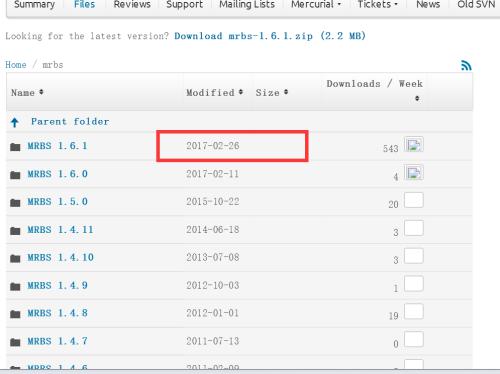This screenshot has width=500, height=374.
Task: Click stats box in MRBS 1.4.10 row
Action: pyautogui.click(x=414, y=256)
